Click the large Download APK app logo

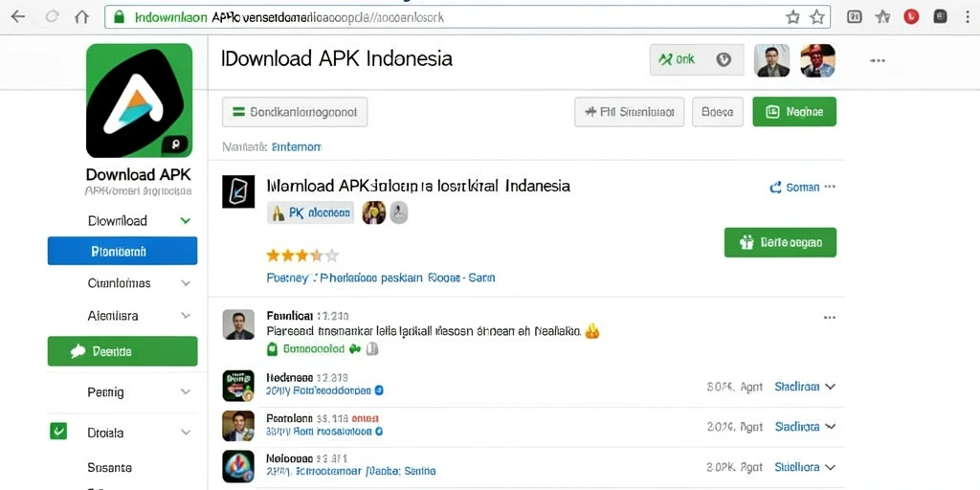(x=140, y=100)
